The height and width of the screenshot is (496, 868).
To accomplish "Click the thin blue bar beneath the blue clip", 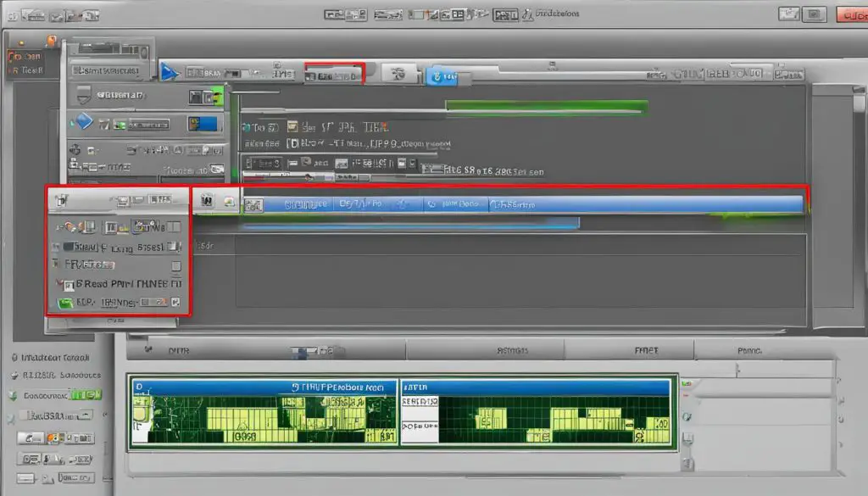I will click(x=411, y=224).
